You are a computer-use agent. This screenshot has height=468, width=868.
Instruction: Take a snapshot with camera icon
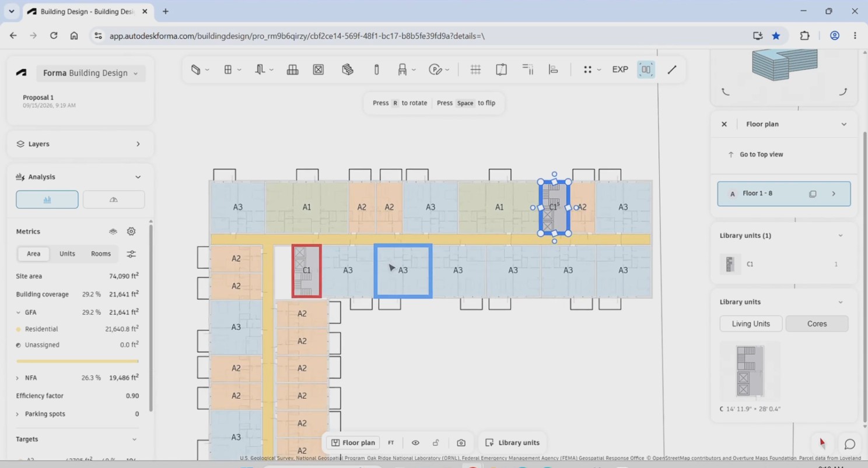[x=461, y=443]
